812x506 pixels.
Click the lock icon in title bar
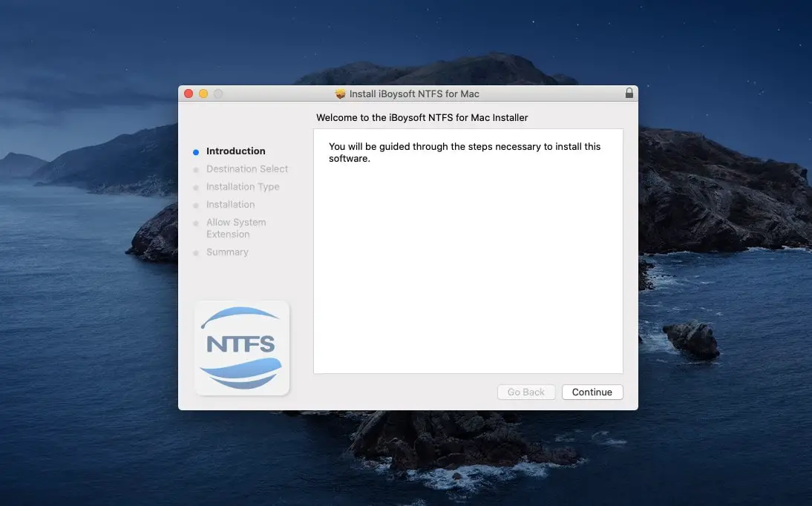click(629, 93)
